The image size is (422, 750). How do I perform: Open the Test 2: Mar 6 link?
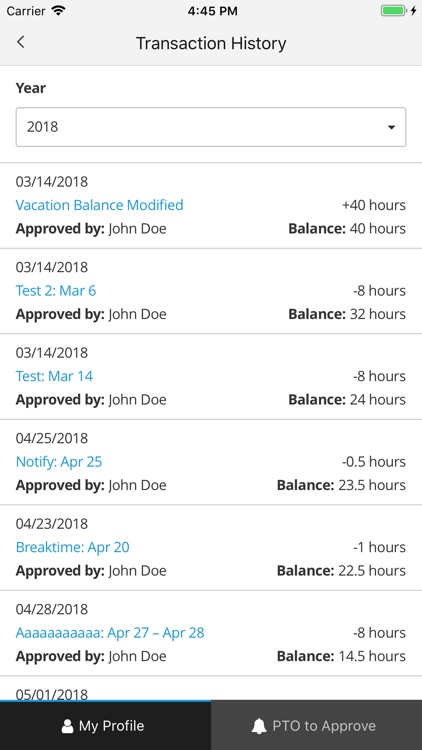[56, 290]
